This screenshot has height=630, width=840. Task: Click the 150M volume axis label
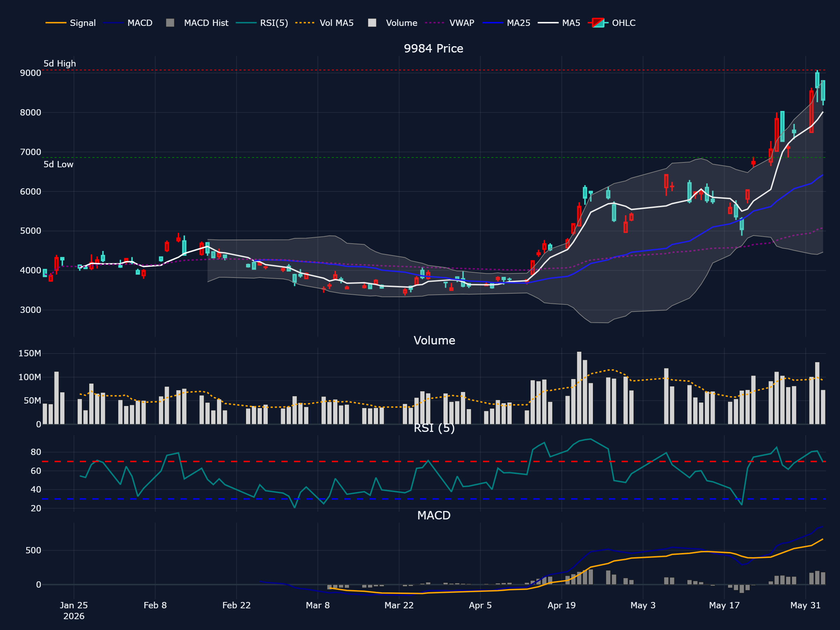coord(30,353)
